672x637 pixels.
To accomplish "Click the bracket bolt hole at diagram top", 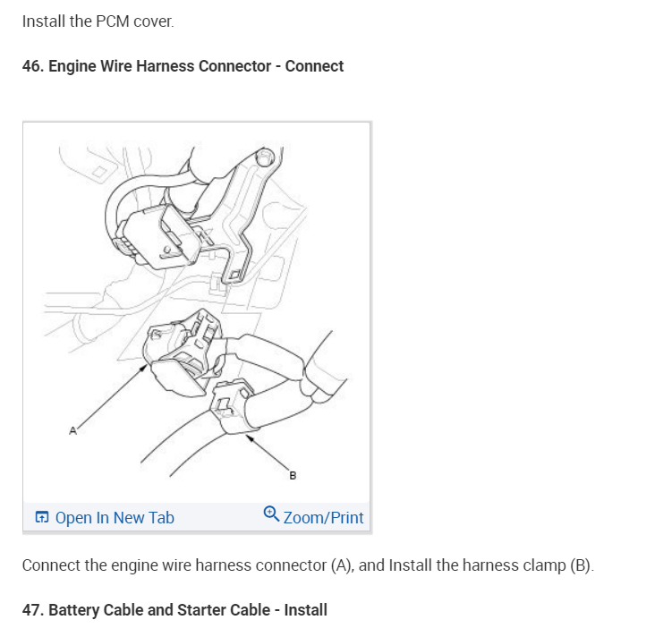I will click(265, 157).
